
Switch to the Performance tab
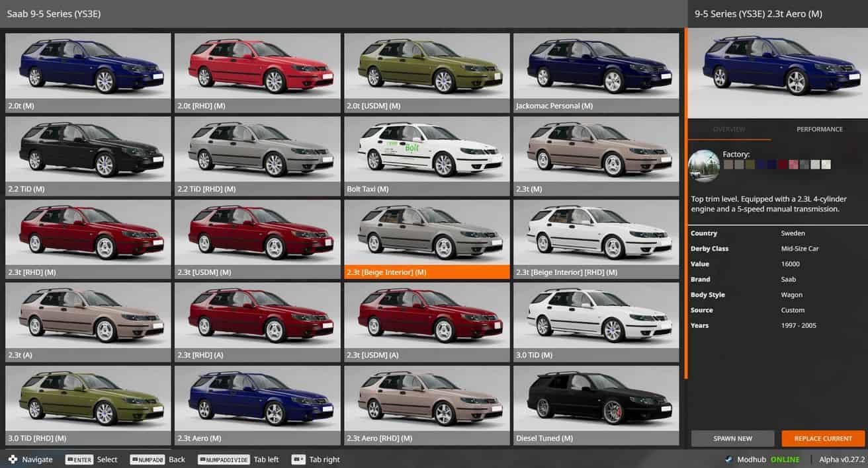coord(819,130)
